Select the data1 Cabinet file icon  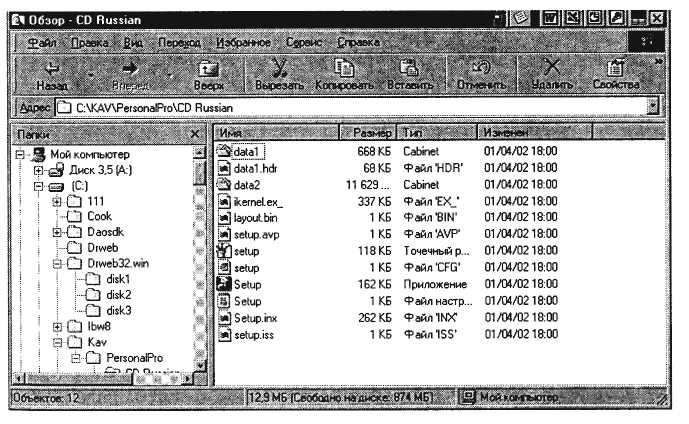coord(224,152)
